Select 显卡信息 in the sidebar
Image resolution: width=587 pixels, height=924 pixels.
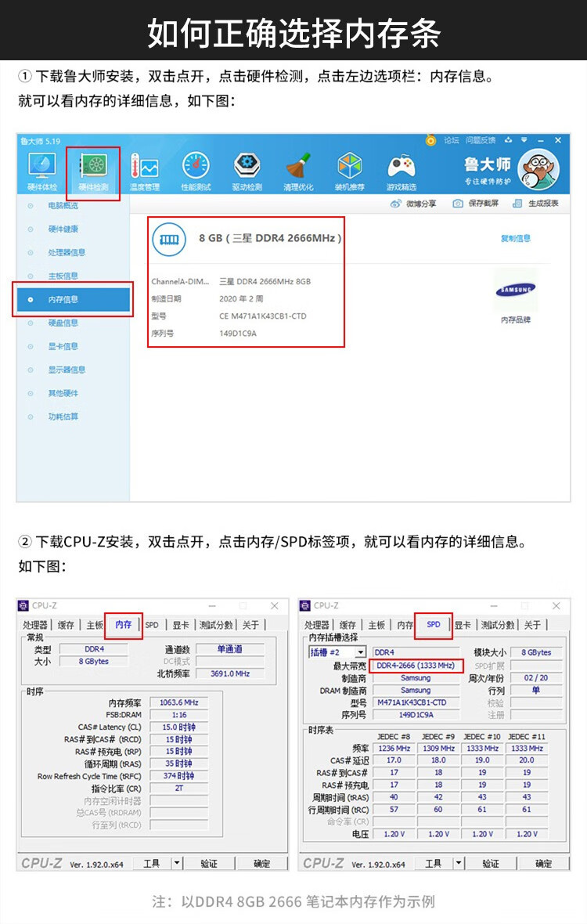point(63,346)
